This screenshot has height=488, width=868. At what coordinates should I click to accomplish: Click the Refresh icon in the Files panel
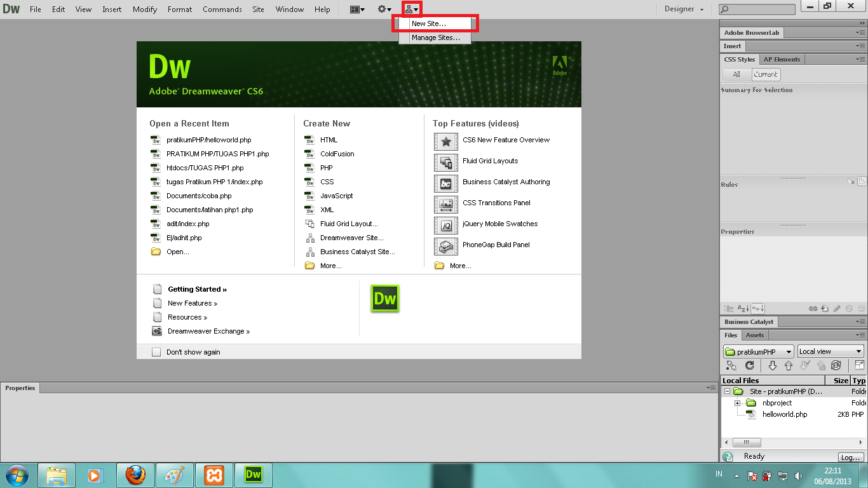click(750, 365)
